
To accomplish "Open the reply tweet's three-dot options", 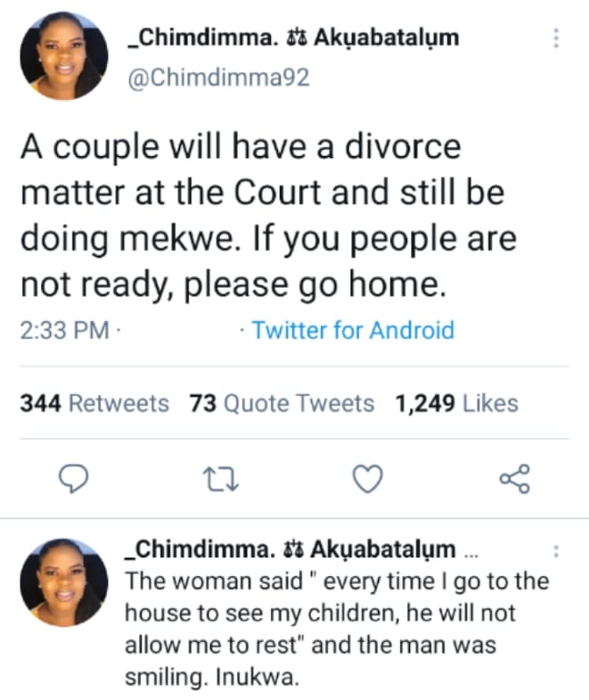I will [556, 550].
